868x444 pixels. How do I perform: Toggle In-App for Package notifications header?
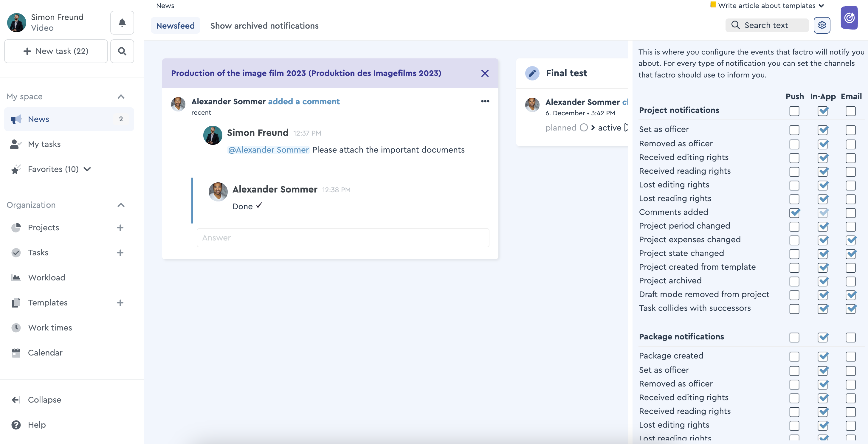coord(822,337)
